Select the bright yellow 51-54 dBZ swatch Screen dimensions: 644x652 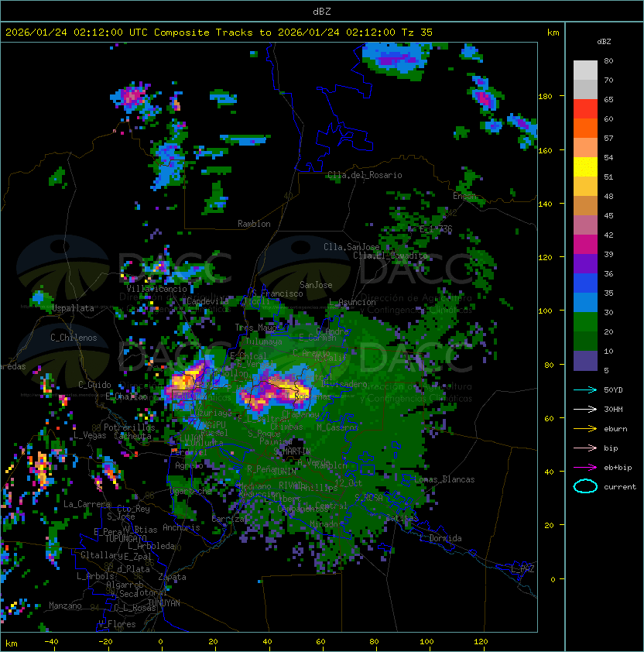coord(585,167)
